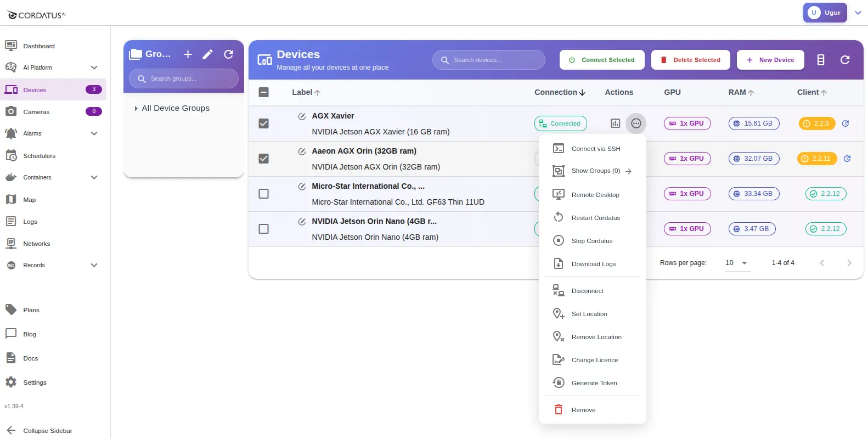Toggle the select-all devices checkbox
This screenshot has width=868, height=439.
[263, 92]
